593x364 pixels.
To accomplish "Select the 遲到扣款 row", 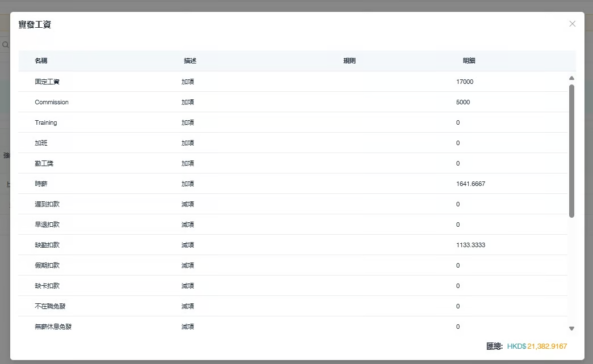I will [x=47, y=204].
